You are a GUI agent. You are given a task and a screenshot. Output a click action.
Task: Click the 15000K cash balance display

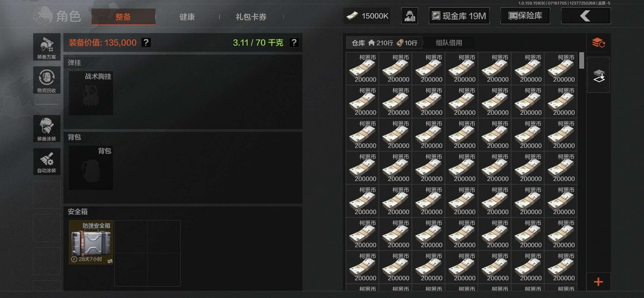tap(367, 16)
